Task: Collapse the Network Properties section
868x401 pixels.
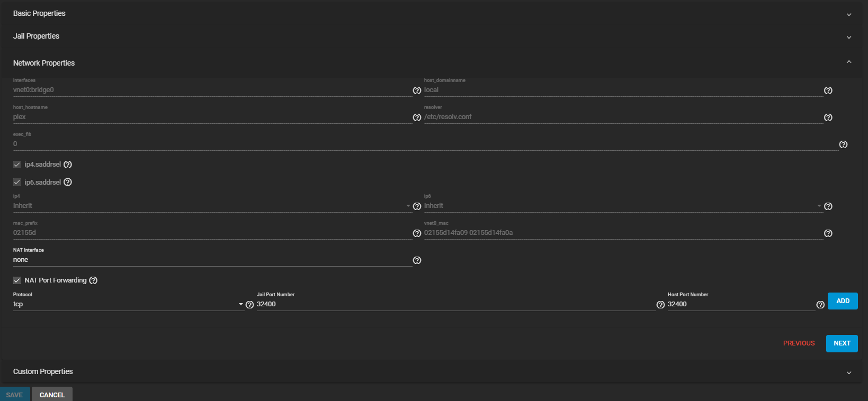Action: (848, 62)
